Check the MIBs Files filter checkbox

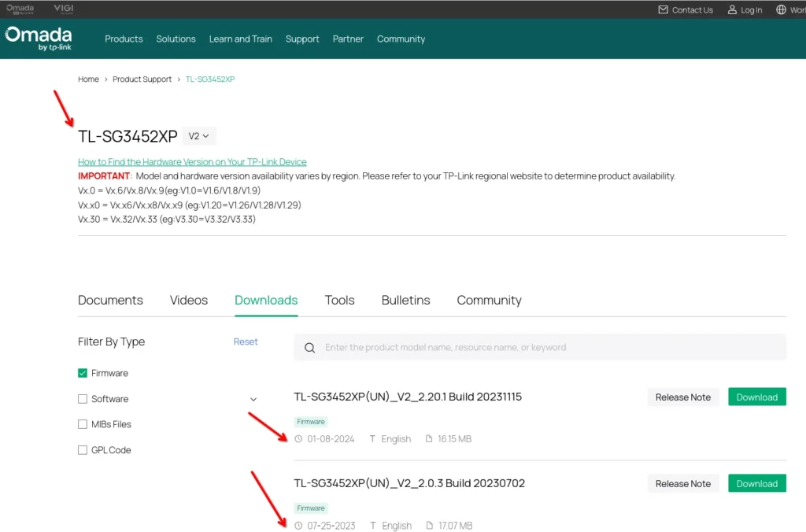pyautogui.click(x=82, y=424)
